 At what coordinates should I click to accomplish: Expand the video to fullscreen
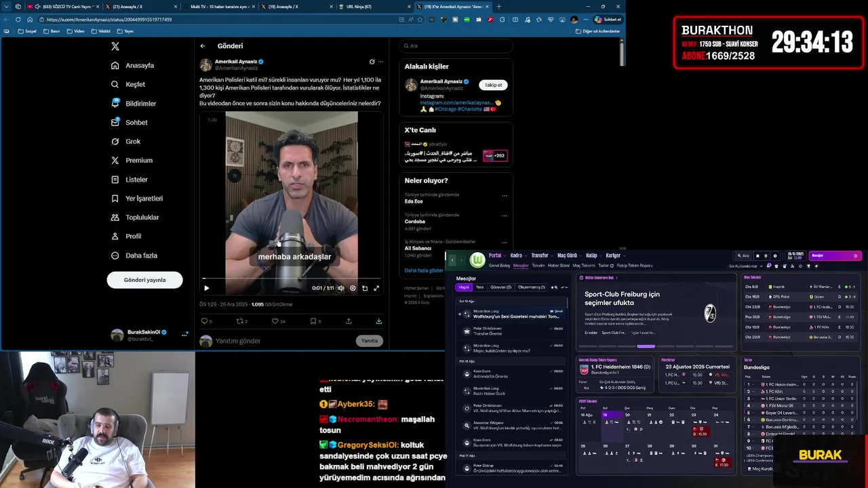(x=376, y=288)
